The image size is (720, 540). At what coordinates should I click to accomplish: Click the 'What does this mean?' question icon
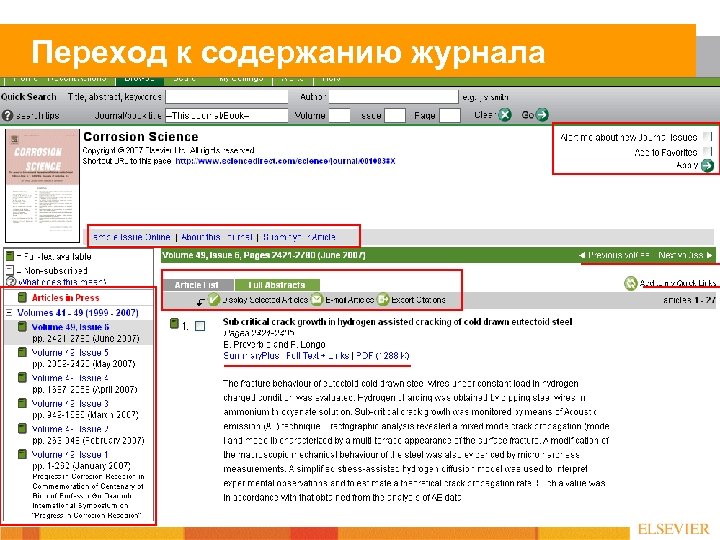coord(11,281)
